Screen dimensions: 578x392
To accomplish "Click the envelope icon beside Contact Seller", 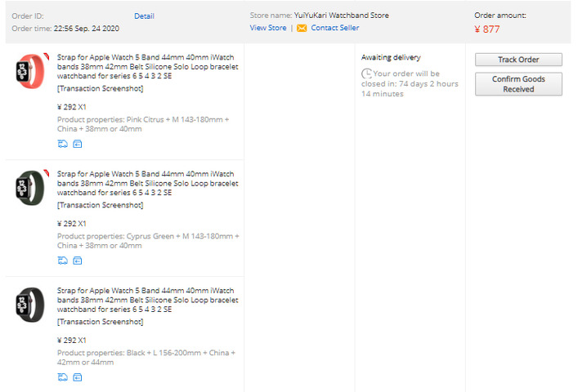I will pyautogui.click(x=302, y=28).
